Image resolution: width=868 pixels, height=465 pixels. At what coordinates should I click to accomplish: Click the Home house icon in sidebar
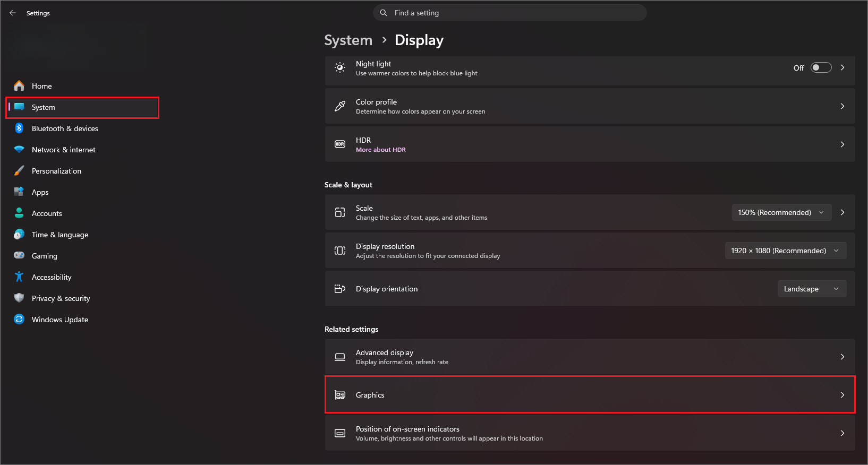(x=19, y=85)
